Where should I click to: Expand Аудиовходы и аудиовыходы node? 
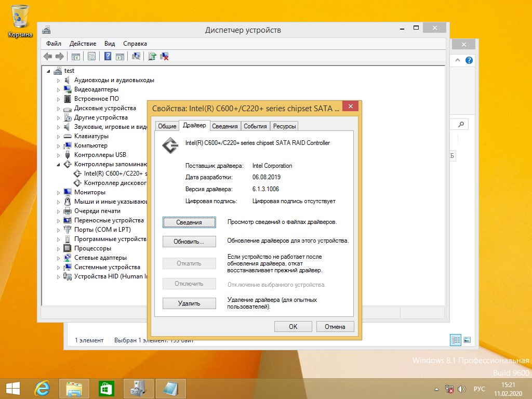58,81
